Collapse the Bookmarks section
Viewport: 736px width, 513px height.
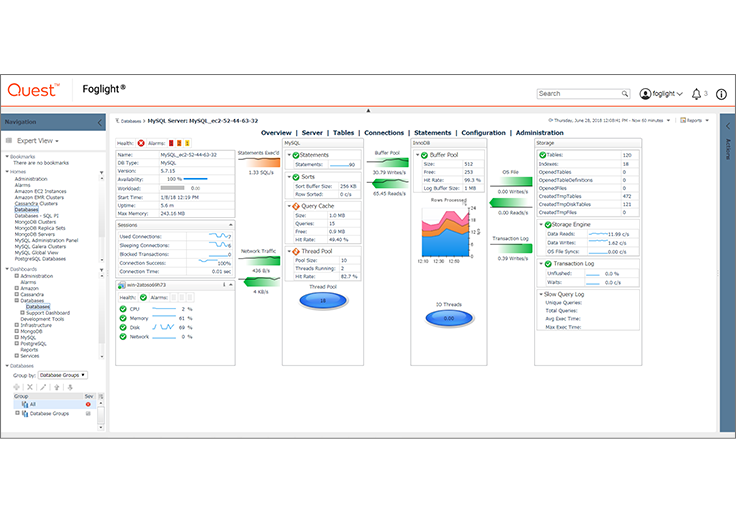click(7, 156)
